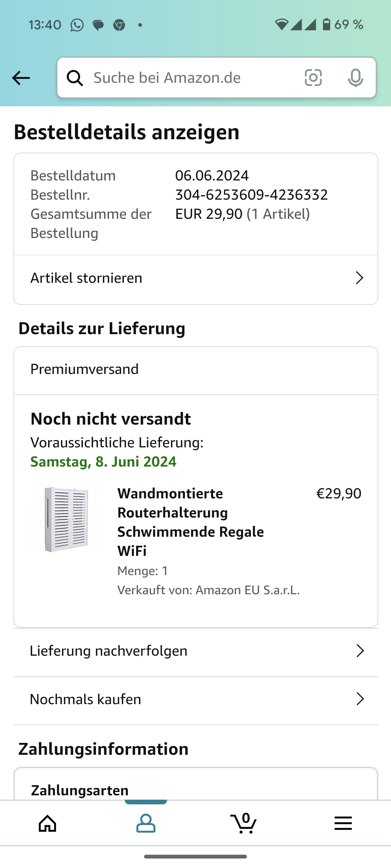Screen dimensions: 391x868
Task: Tap the order number 304-6253609-4236332
Action: pyautogui.click(x=251, y=195)
